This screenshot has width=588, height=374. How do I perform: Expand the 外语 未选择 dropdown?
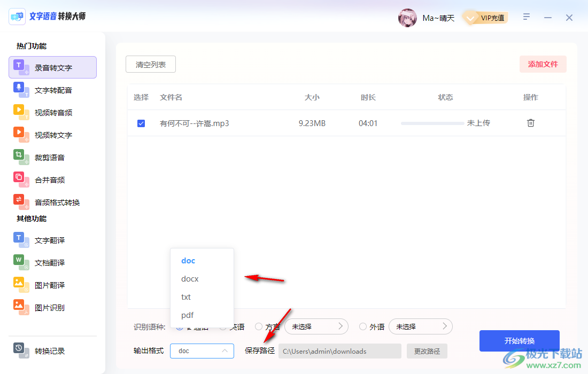coord(421,326)
